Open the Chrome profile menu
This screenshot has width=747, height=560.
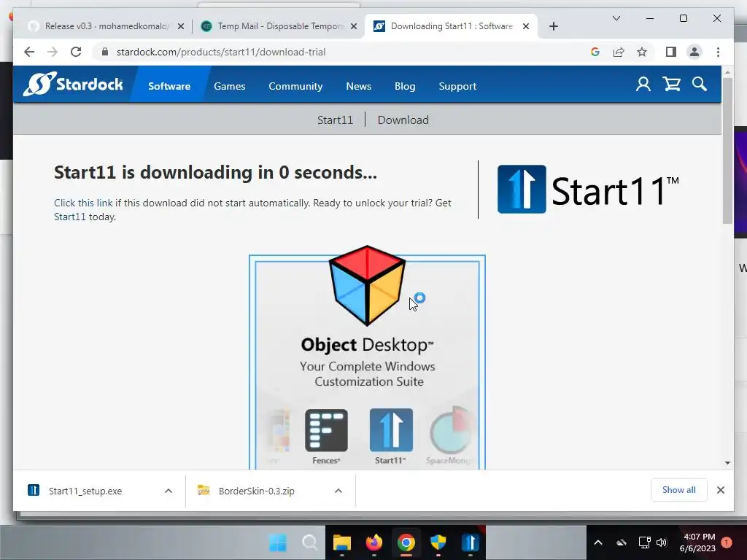(694, 52)
